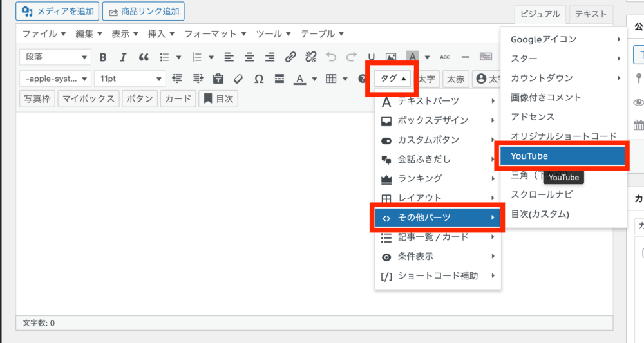Open the ツール menu
The height and width of the screenshot is (343, 644).
[x=273, y=33]
